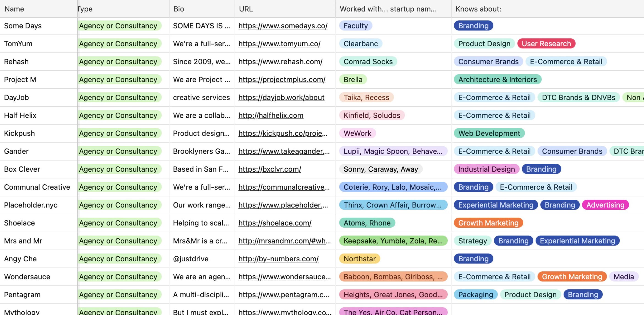Open the communalcreative URL link
The height and width of the screenshot is (315, 644).
[284, 187]
